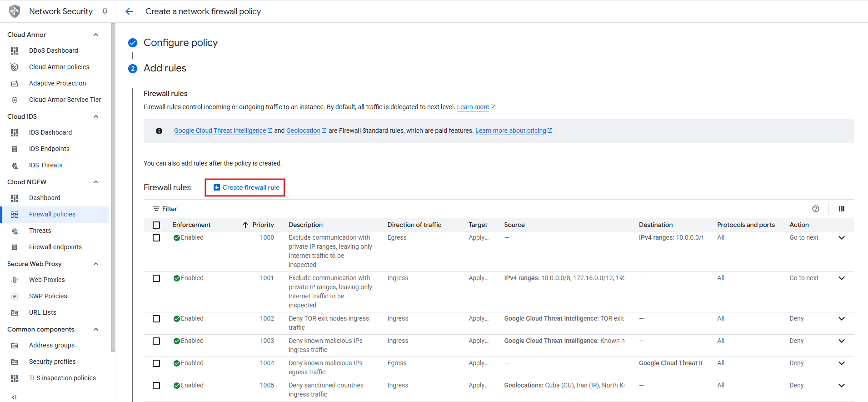Expand the details of priority 1001 rule

[841, 278]
